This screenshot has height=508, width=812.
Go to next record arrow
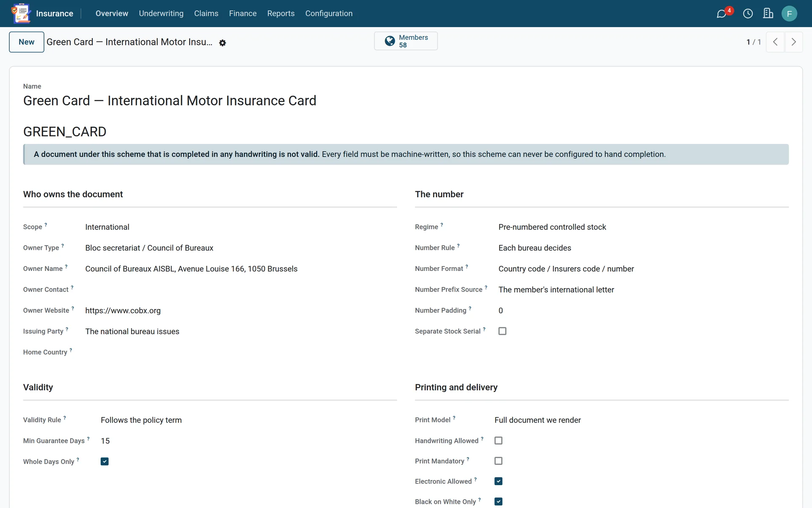793,42
